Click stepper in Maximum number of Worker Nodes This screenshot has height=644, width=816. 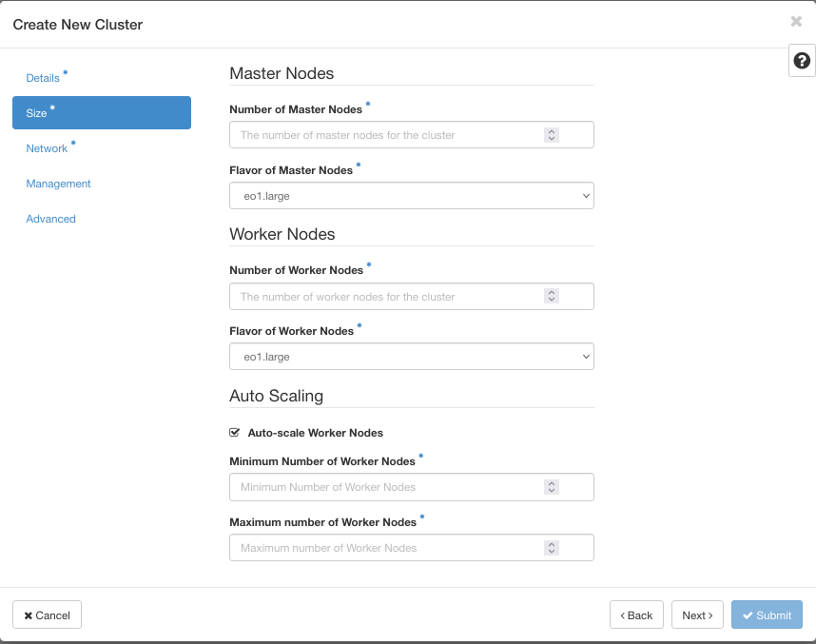click(x=552, y=548)
